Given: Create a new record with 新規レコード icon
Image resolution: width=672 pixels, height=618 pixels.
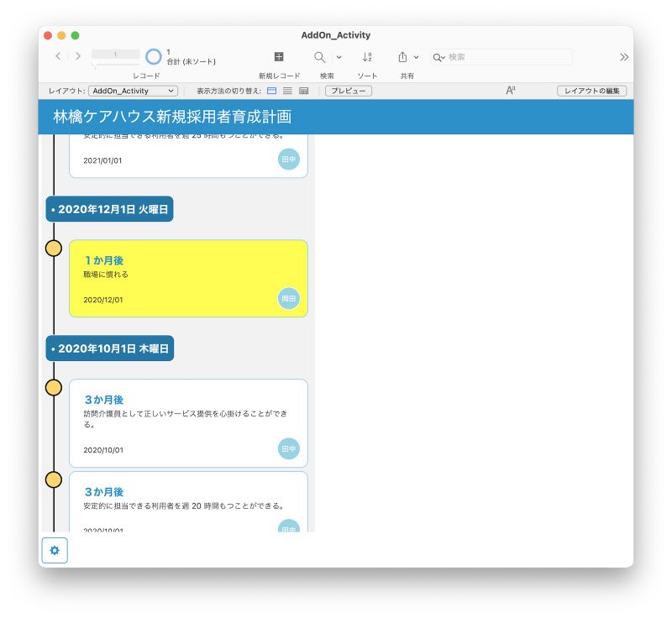Looking at the screenshot, I should [279, 56].
